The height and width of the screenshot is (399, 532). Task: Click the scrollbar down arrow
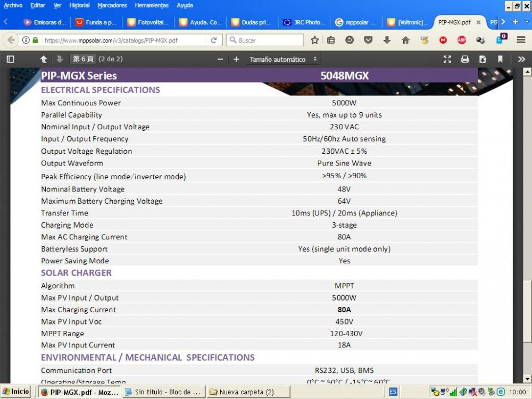click(527, 379)
